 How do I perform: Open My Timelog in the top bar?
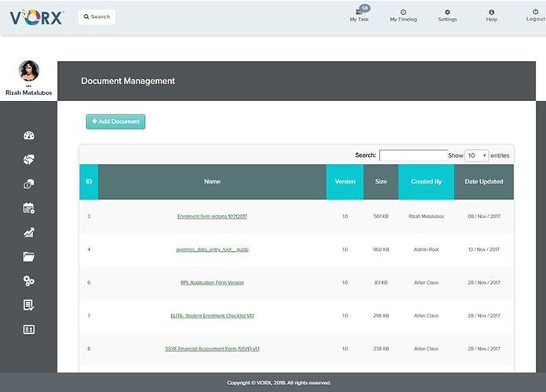(x=403, y=16)
